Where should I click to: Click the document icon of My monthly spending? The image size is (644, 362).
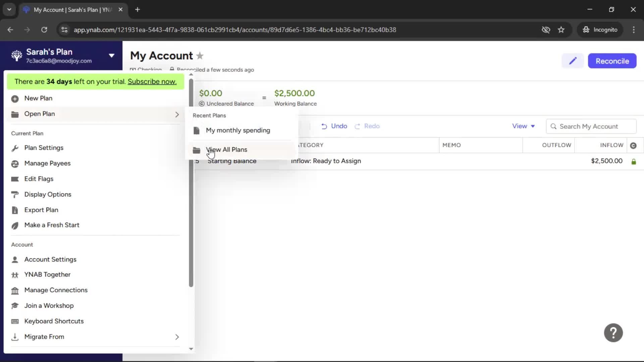tap(197, 130)
